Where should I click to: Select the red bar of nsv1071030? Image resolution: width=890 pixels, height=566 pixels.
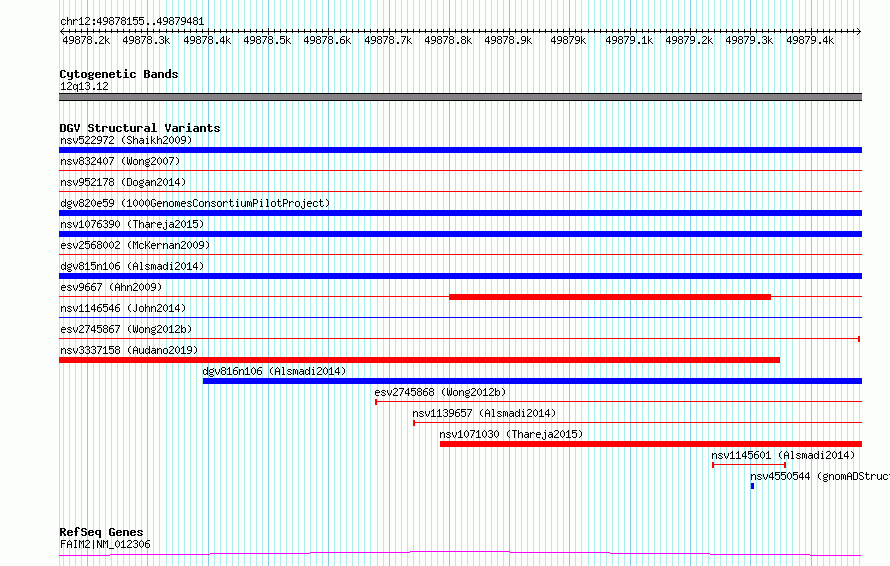point(651,444)
